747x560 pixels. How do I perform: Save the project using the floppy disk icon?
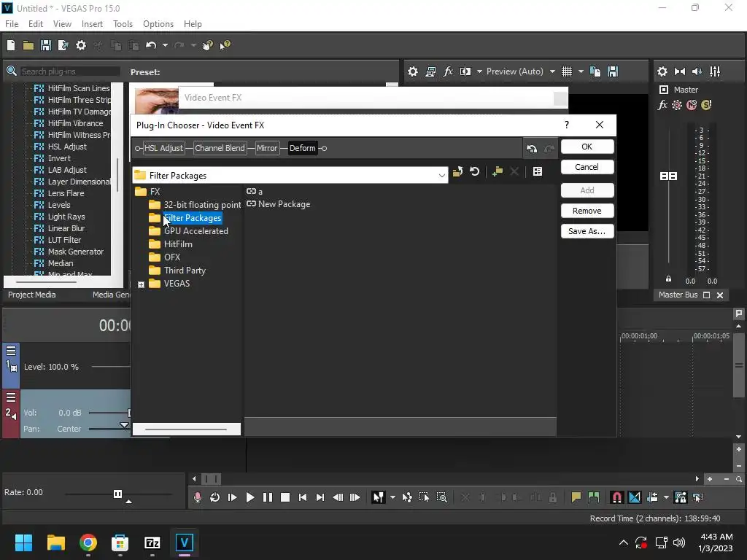tap(46, 45)
